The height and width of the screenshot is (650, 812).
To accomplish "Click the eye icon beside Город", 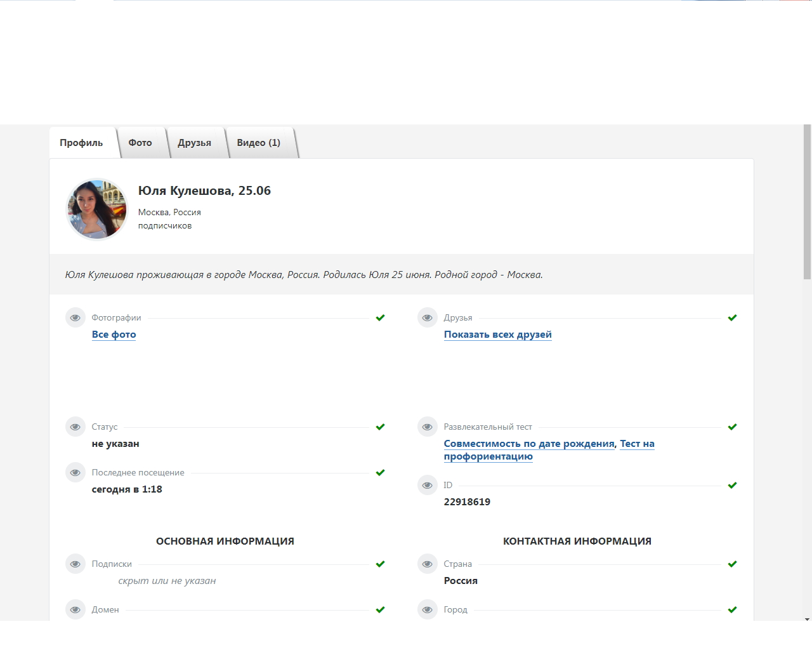I will (428, 609).
